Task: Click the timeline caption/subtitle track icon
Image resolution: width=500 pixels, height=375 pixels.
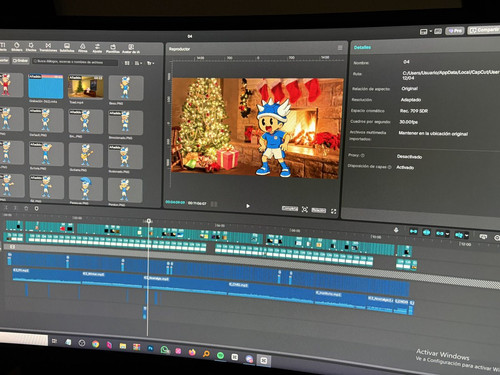Action: [x=483, y=237]
